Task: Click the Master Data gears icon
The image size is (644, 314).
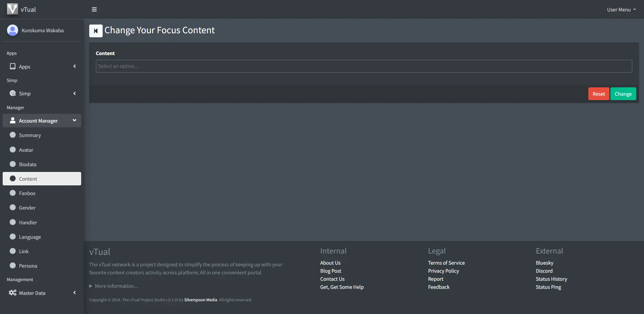Action: click(13, 293)
